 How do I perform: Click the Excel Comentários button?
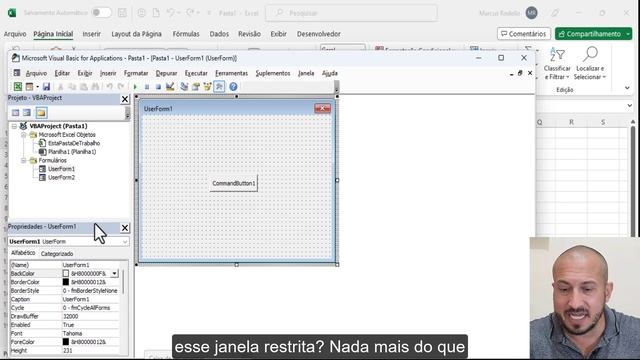point(524,34)
